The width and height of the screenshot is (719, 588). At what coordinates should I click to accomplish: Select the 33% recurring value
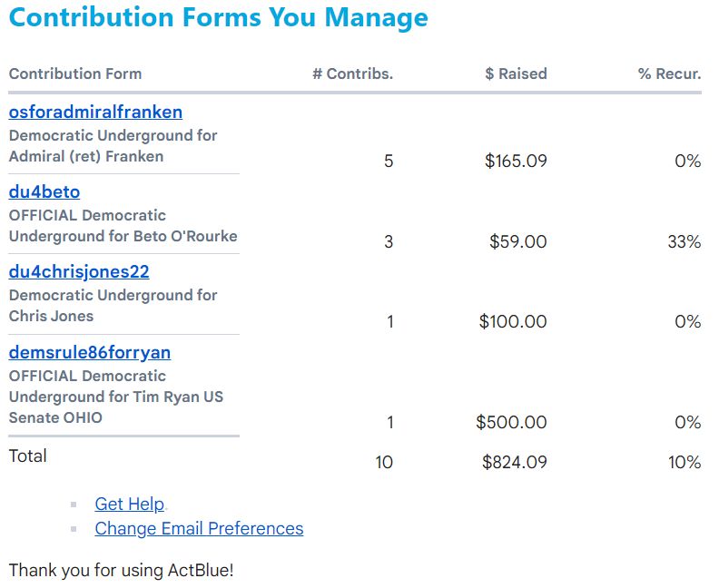684,242
